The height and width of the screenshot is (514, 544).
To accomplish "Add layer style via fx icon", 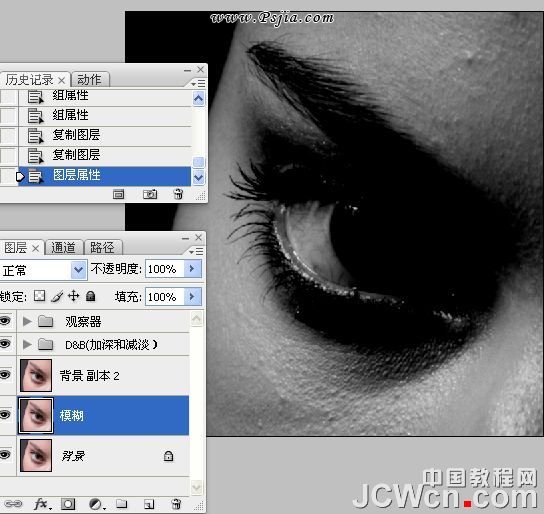I will (x=43, y=504).
